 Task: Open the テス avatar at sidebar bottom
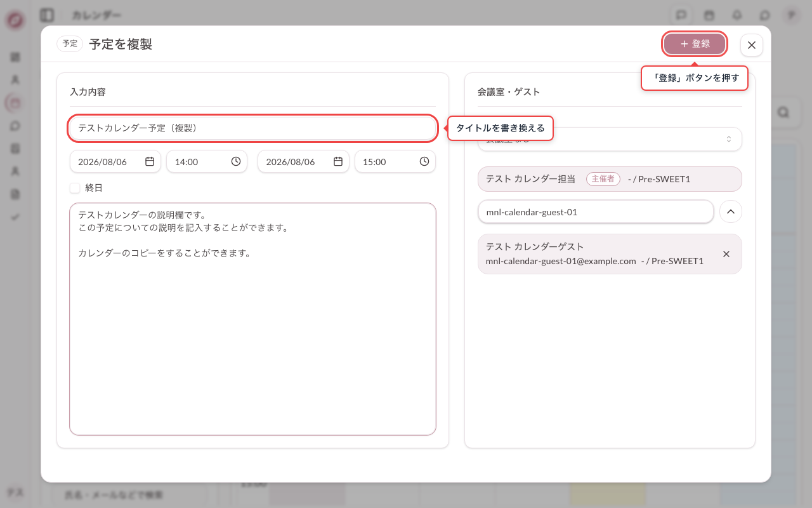pyautogui.click(x=15, y=491)
